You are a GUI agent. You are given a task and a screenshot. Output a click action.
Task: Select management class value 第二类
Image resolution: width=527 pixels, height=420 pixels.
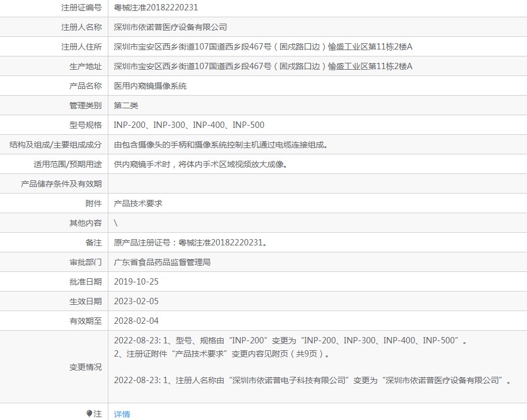[x=126, y=105]
